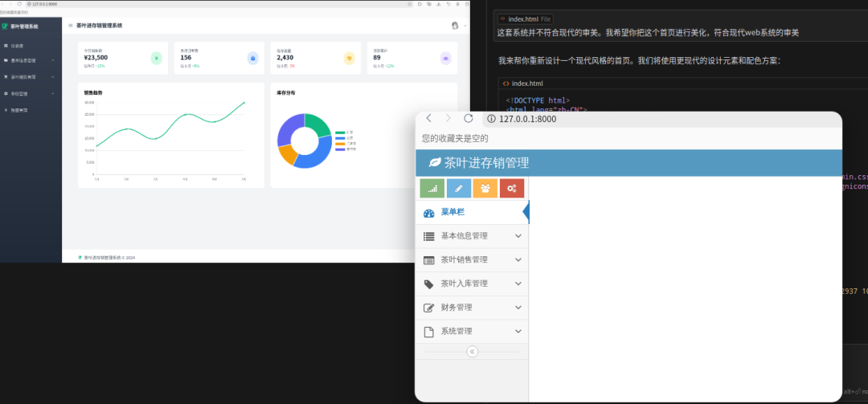Viewport: 868px width, 404px height.
Task: Click the yellow icon on the 2,430 card
Action: pos(349,58)
